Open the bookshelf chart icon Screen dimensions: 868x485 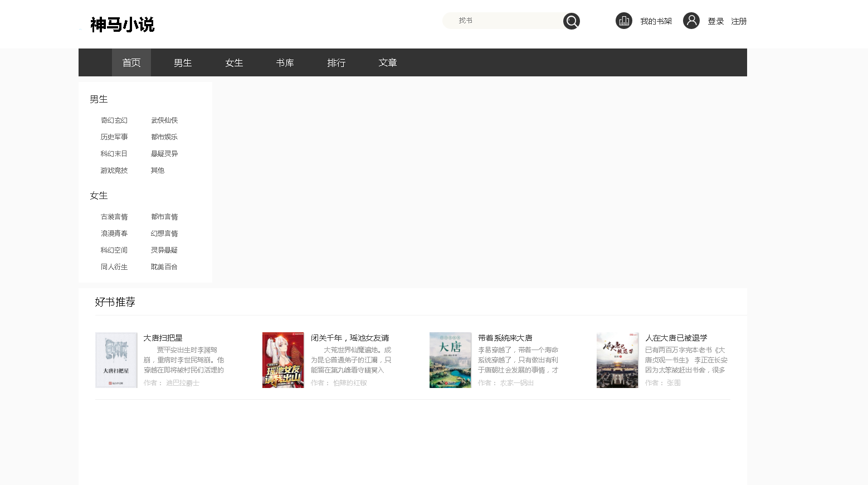[x=623, y=21]
